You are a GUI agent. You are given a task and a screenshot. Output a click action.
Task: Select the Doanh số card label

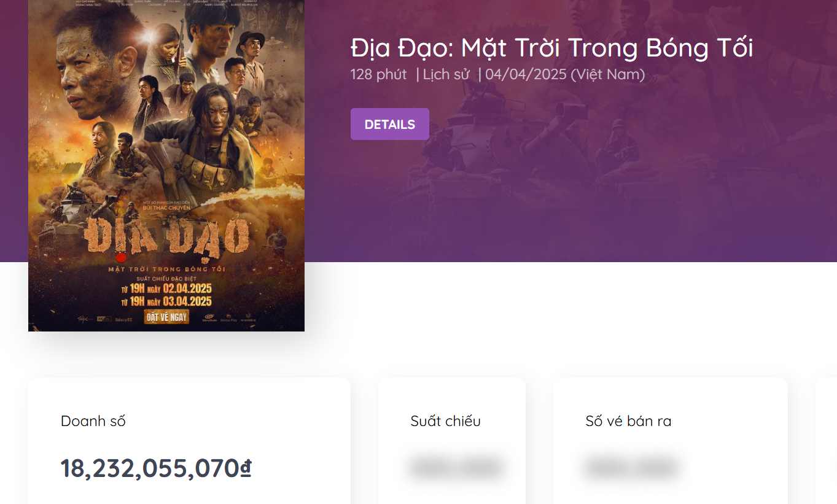[x=93, y=421]
